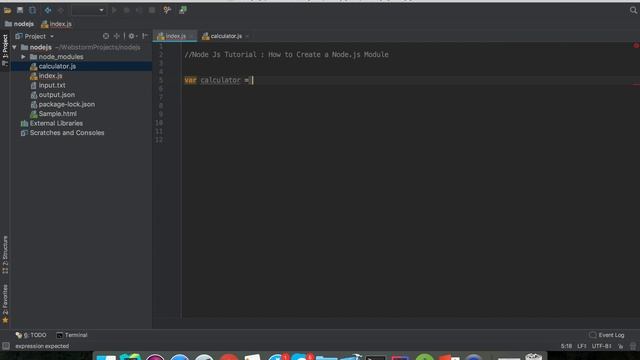Viewport: 640px width, 360px height.
Task: Open the run configuration dropdown
Action: coord(89,10)
